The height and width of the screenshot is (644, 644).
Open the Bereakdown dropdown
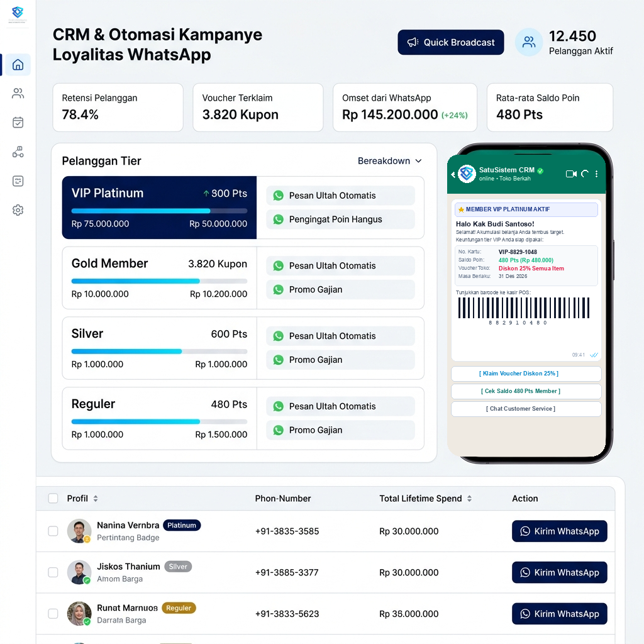click(x=389, y=161)
